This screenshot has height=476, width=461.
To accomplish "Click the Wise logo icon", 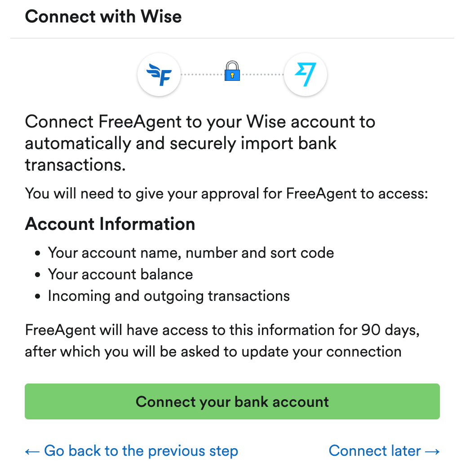I will [x=306, y=75].
